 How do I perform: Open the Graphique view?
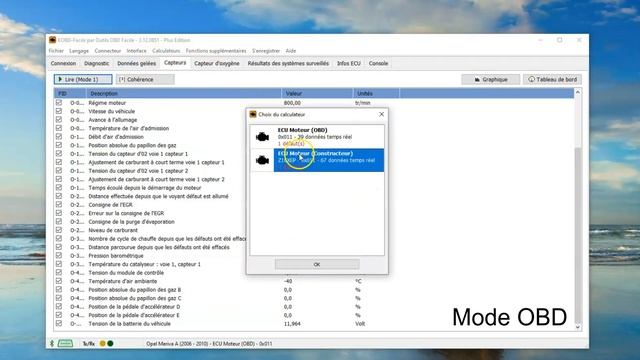491,79
